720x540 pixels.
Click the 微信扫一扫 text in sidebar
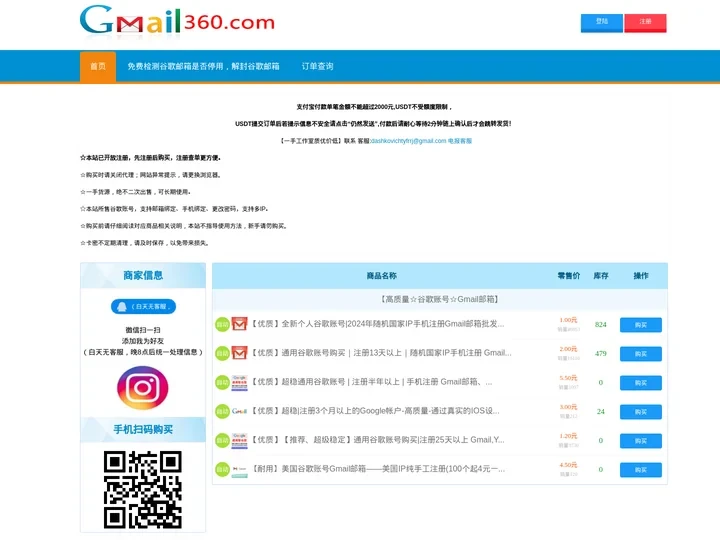point(143,330)
